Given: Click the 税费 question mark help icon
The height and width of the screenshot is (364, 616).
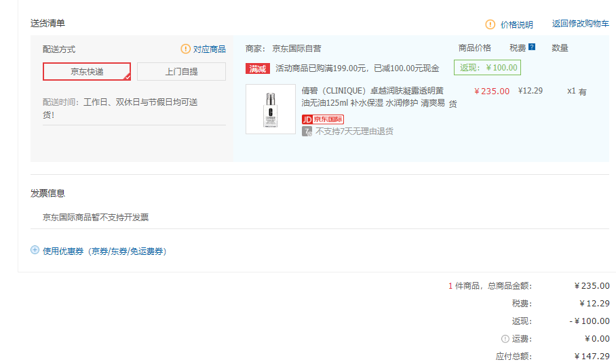Looking at the screenshot, I should [x=532, y=47].
